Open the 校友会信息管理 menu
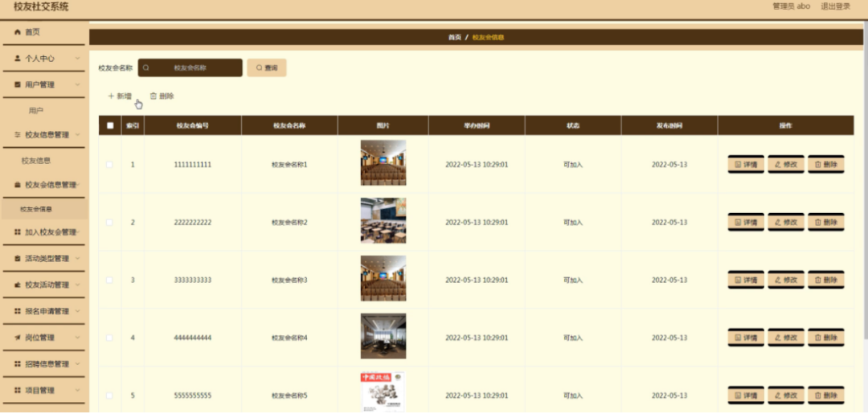The height and width of the screenshot is (414, 868). (43, 184)
